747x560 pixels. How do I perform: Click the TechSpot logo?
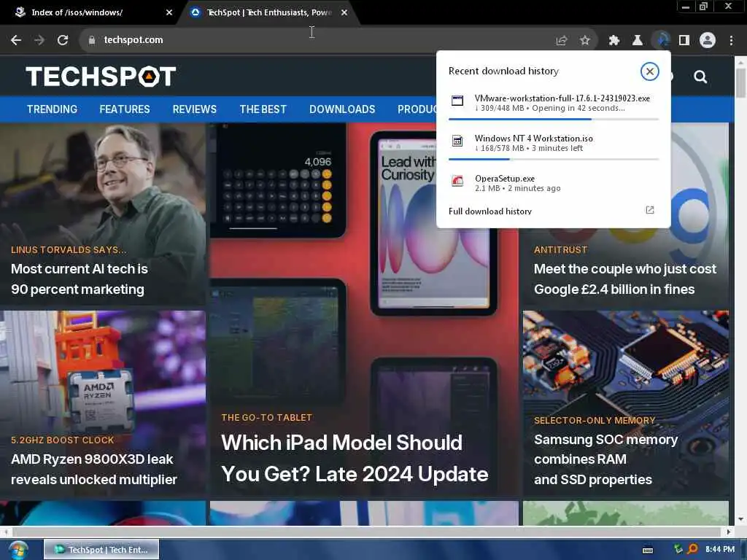(101, 76)
